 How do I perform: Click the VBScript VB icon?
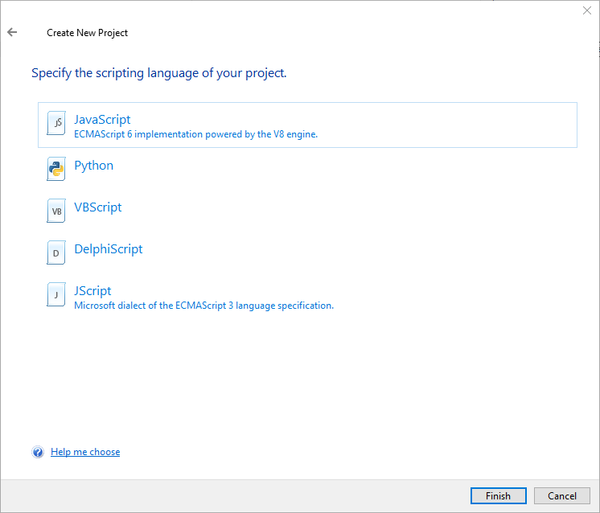click(x=57, y=211)
